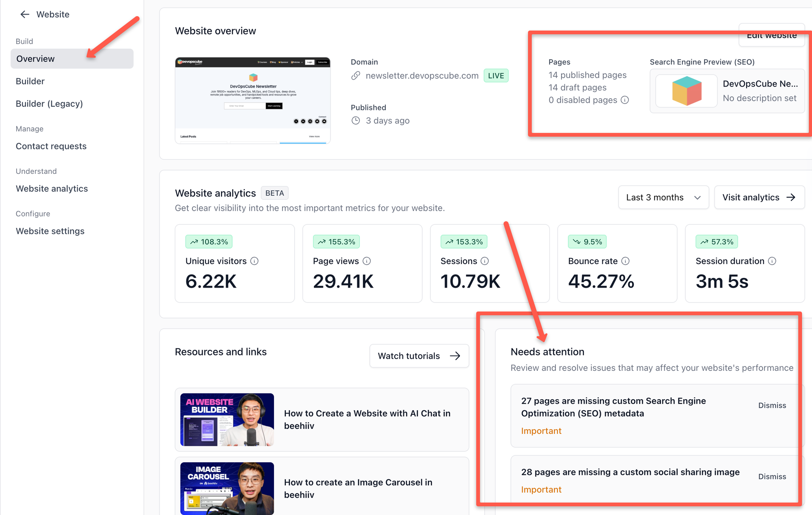812x515 pixels.
Task: Click the back arrow next to Website
Action: pos(25,15)
